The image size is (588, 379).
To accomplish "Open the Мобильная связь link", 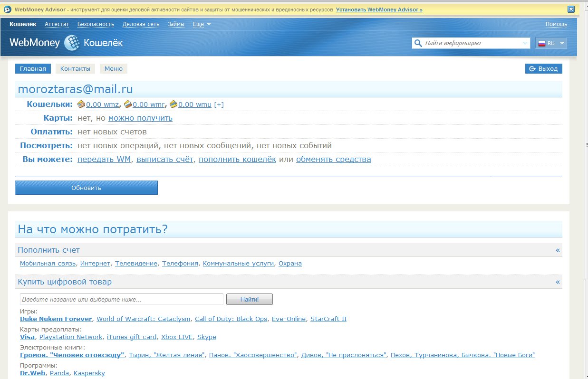I will 48,264.
